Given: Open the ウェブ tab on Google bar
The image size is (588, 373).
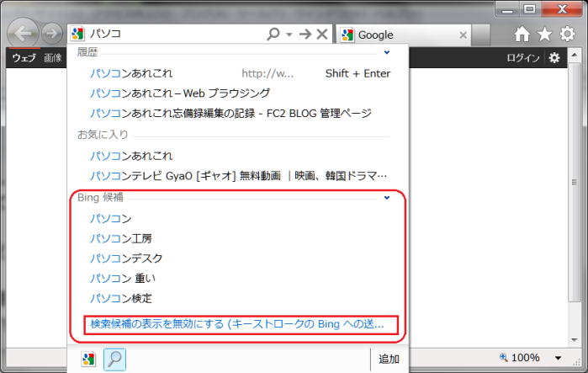Looking at the screenshot, I should pyautogui.click(x=24, y=58).
